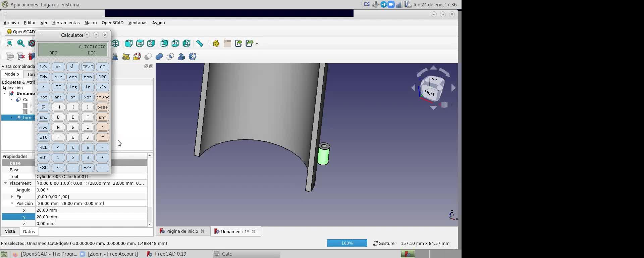The height and width of the screenshot is (258, 644).
Task: Click the Extrude tool icon
Action: click(181, 56)
